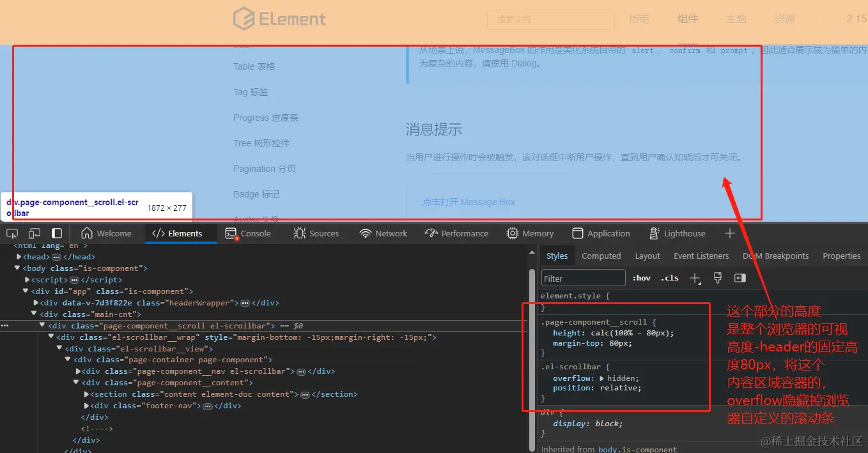This screenshot has width=868, height=453.
Task: Collapse the el-scrollbar__wrap div node
Action: pos(50,337)
